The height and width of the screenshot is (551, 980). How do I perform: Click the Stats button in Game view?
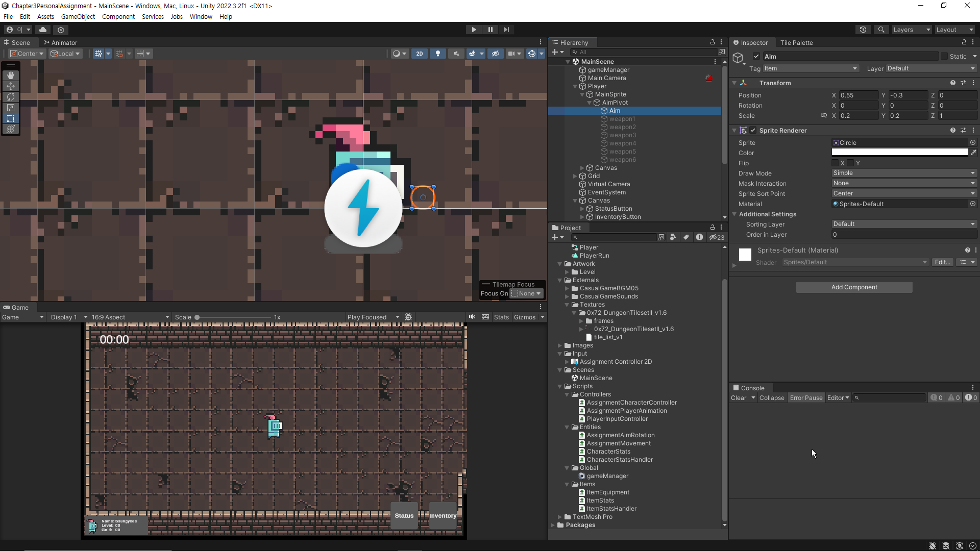tap(501, 317)
